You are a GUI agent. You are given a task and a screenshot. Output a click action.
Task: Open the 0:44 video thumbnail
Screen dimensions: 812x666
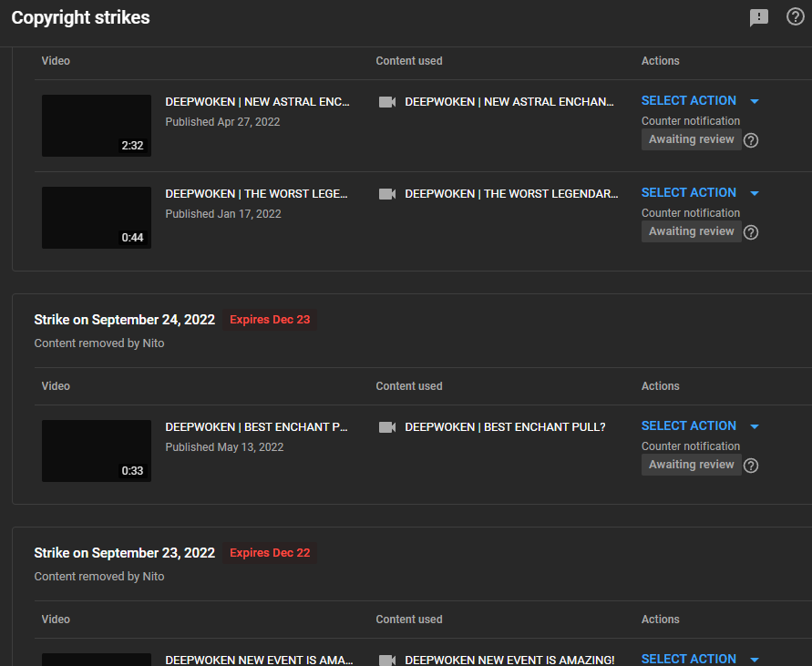click(x=97, y=218)
